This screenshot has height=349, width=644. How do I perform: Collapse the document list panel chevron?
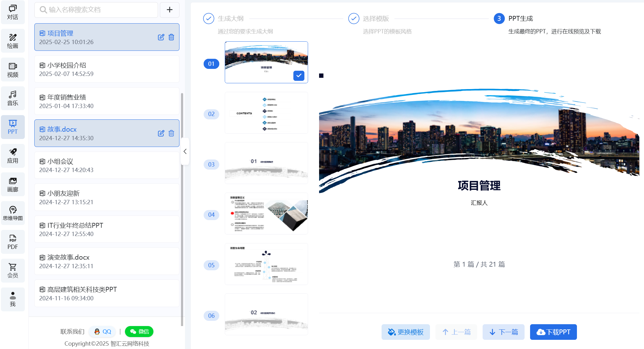(x=185, y=151)
